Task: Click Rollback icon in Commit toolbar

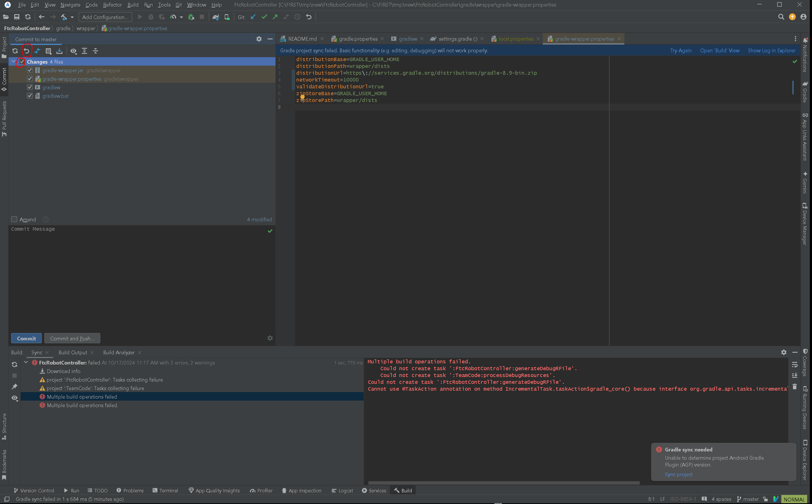Action: pyautogui.click(x=26, y=51)
